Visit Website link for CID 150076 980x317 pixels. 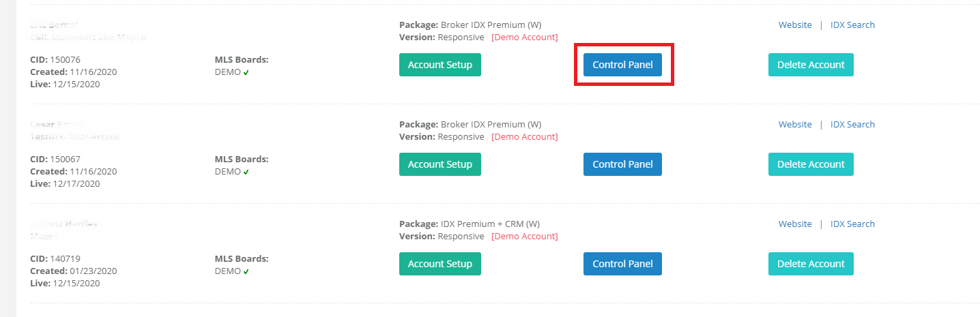[795, 25]
